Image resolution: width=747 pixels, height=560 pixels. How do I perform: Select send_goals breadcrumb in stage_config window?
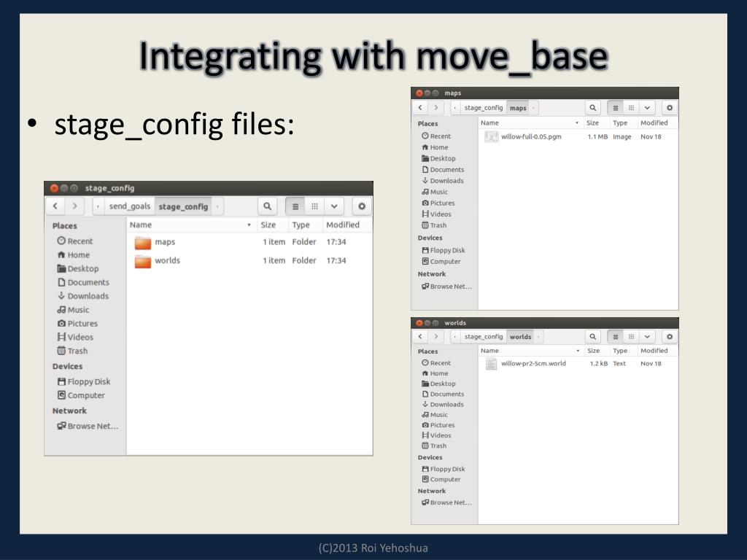point(130,206)
